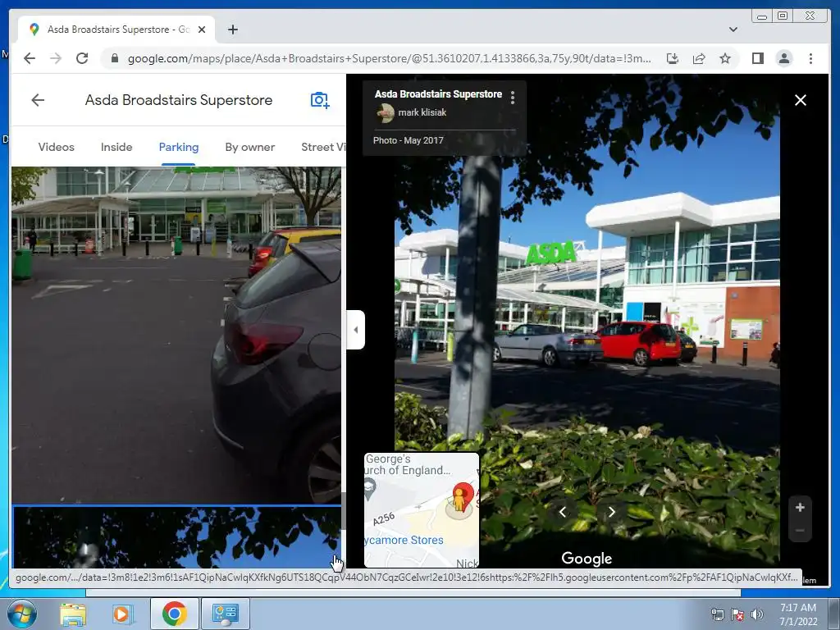840x630 pixels.
Task: Zoom out of the photo
Action: pos(800,531)
